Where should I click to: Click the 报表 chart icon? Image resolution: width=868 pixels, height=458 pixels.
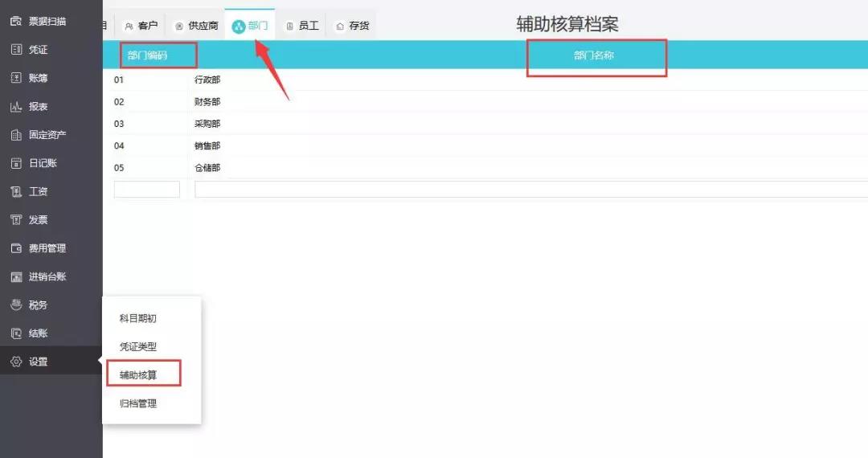pos(16,106)
